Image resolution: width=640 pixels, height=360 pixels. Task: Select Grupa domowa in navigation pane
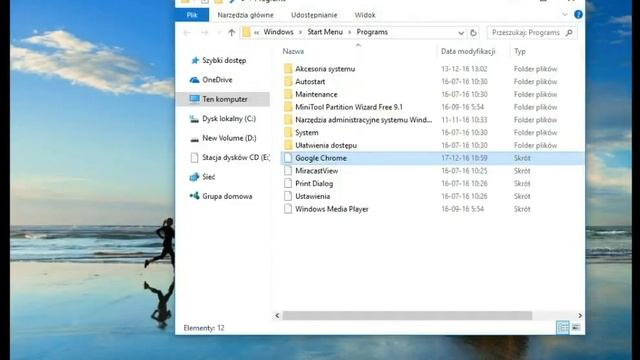coord(227,196)
